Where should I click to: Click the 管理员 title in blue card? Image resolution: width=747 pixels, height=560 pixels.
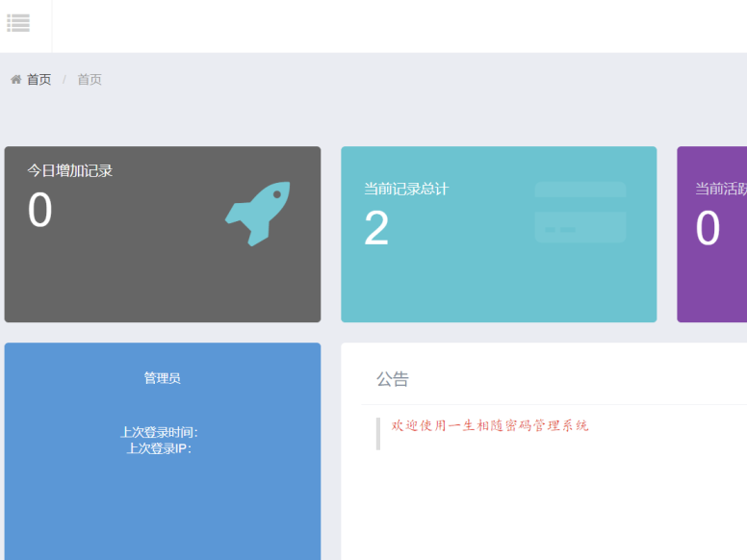(162, 378)
